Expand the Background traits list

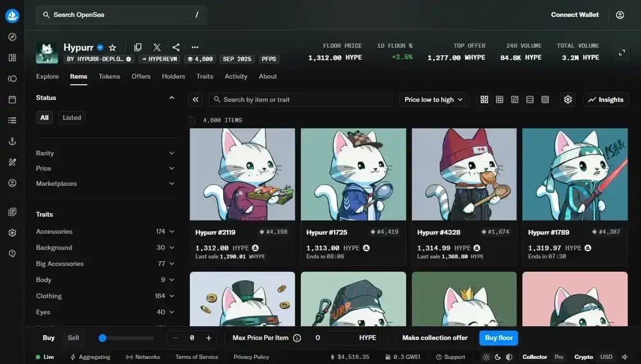[105, 247]
